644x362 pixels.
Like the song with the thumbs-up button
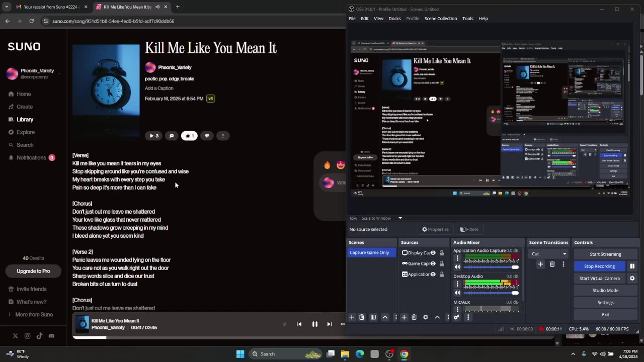[189, 136]
